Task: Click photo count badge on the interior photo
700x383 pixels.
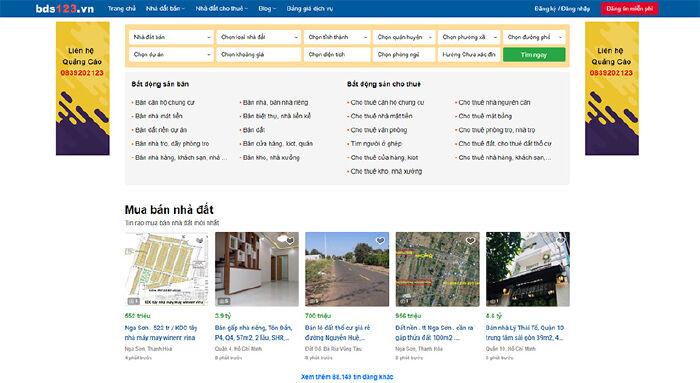Action: coord(224,301)
